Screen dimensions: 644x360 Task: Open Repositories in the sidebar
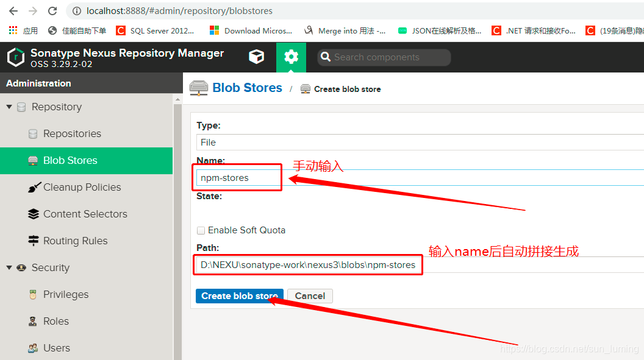(72, 133)
